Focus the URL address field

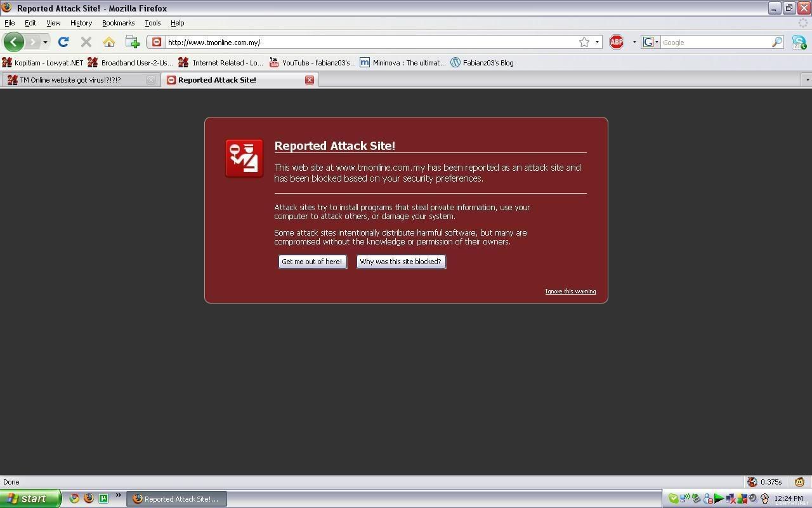tap(371, 43)
